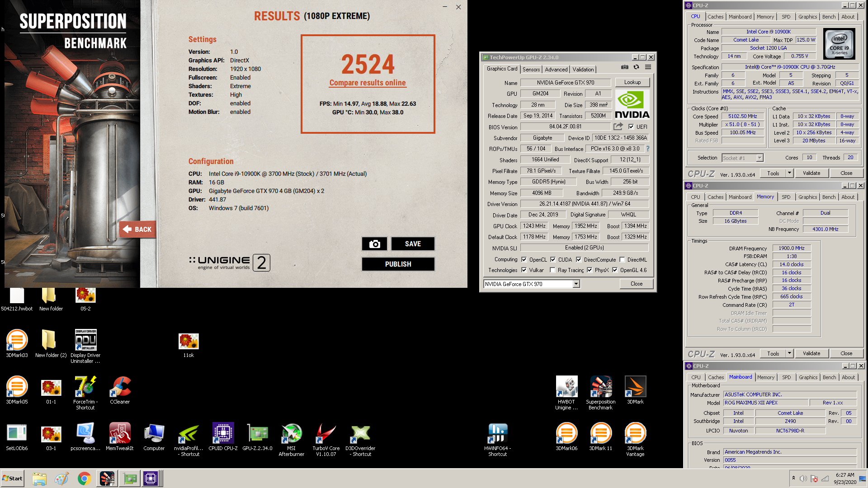Click the Chrome icon in the taskbar

pos(84,479)
